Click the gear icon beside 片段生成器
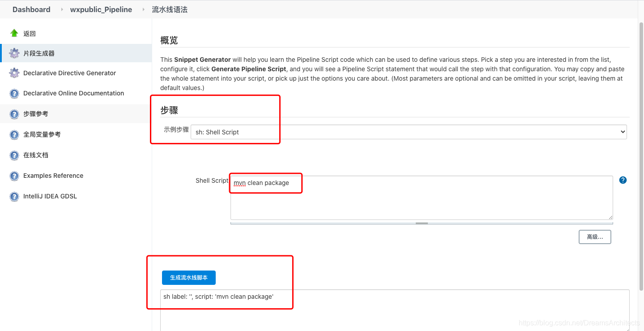This screenshot has width=644, height=331. (14, 53)
